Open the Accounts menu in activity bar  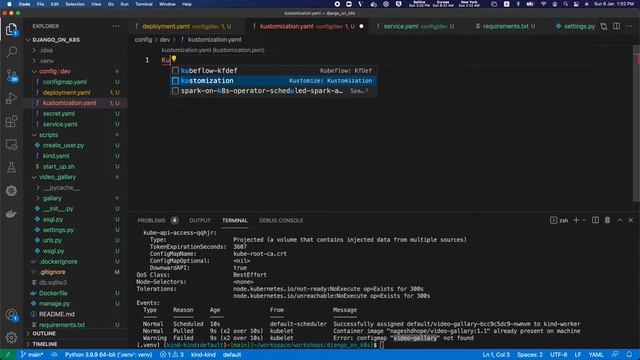pyautogui.click(x=11, y=315)
